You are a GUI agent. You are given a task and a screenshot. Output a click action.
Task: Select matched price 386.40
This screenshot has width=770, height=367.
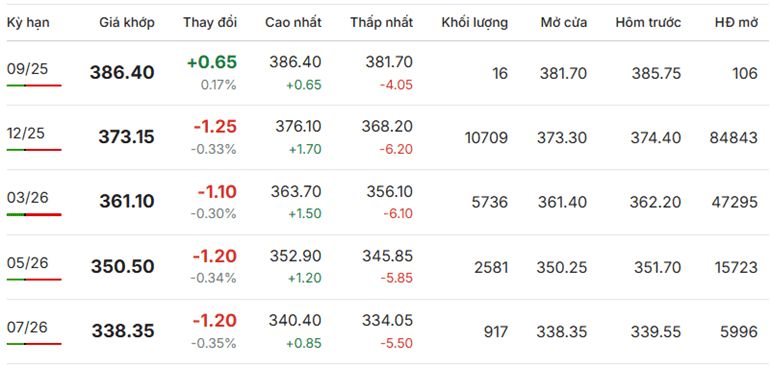point(122,73)
